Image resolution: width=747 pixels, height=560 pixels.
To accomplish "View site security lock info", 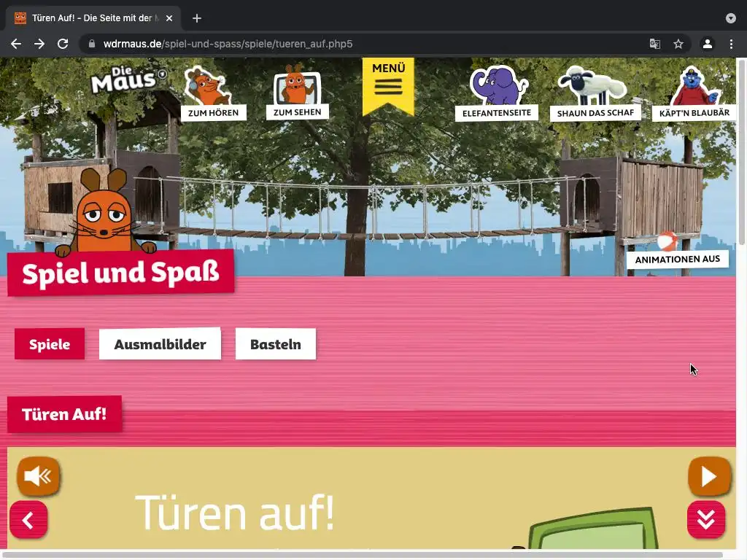I will (x=92, y=44).
